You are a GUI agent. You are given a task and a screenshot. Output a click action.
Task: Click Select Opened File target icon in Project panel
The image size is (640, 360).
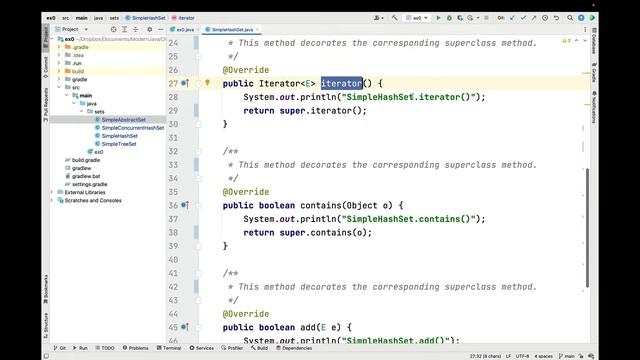point(113,29)
